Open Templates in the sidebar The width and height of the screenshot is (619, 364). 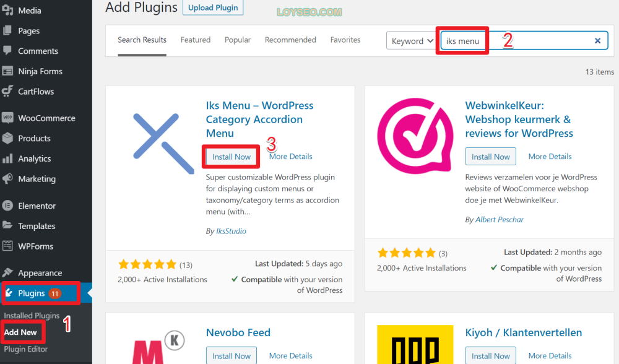tap(37, 226)
